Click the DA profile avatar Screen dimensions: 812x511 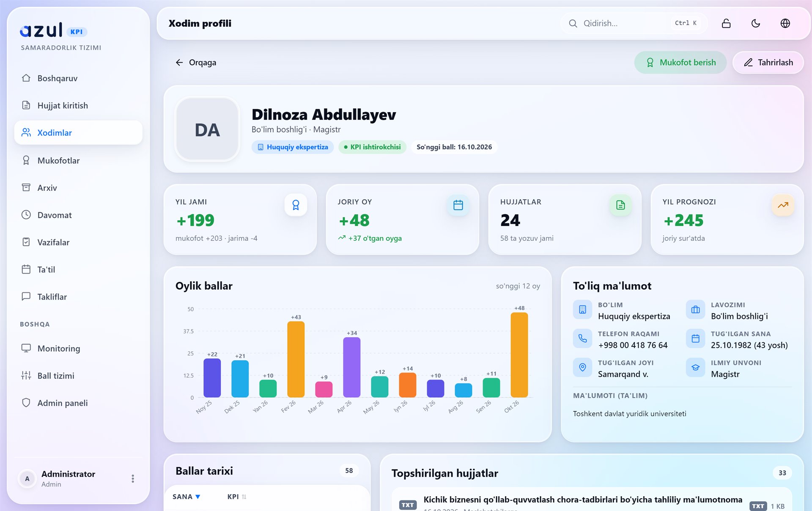click(x=207, y=129)
